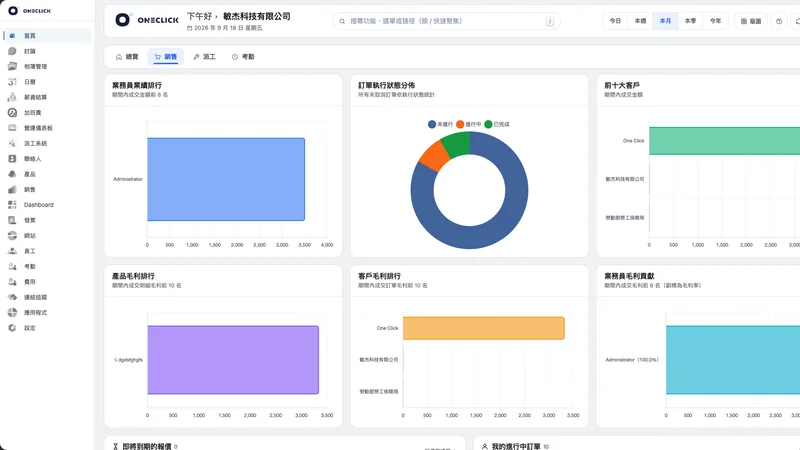
Task: Open the 銷售 sales icon in sidebar
Action: click(x=12, y=189)
